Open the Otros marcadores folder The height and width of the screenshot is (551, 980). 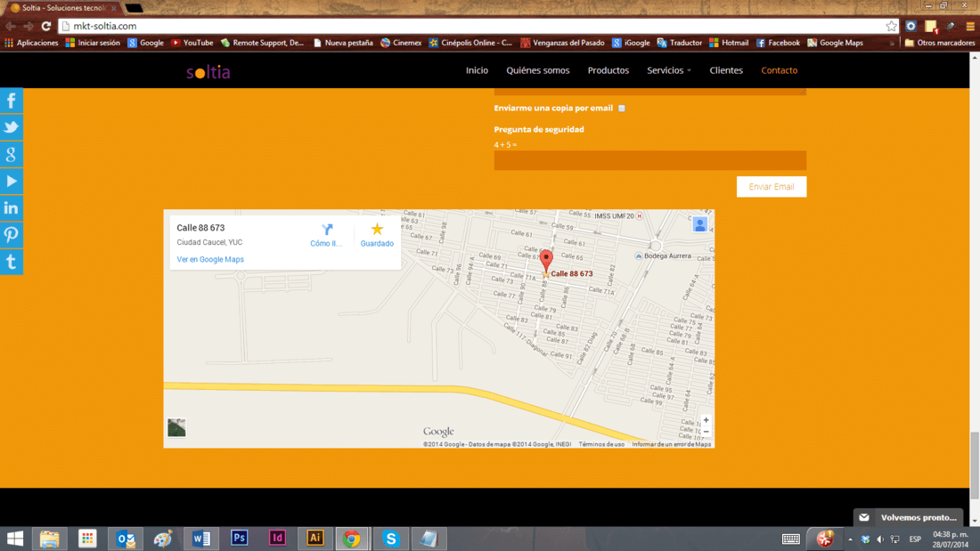[x=939, y=43]
